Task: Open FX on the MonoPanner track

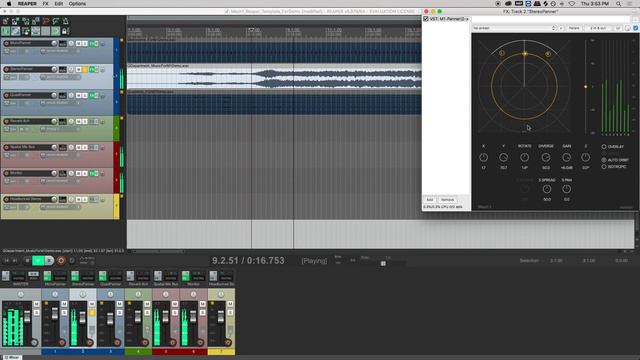Action: 93,43
